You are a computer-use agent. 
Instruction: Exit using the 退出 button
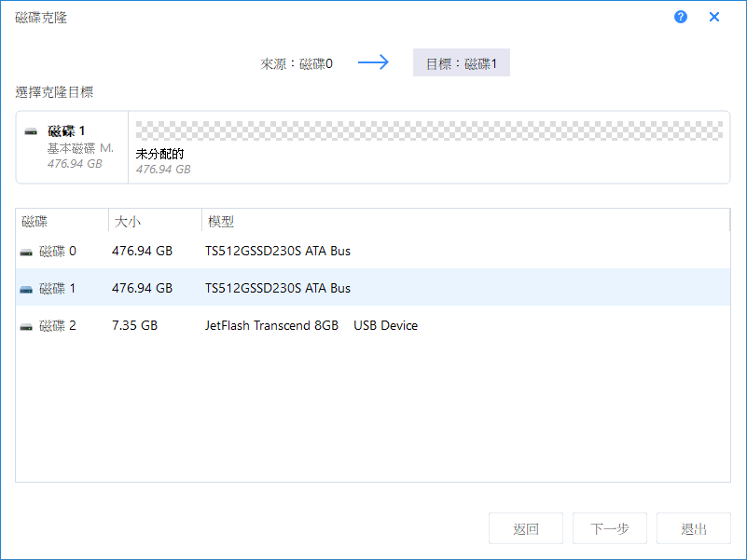(x=693, y=529)
